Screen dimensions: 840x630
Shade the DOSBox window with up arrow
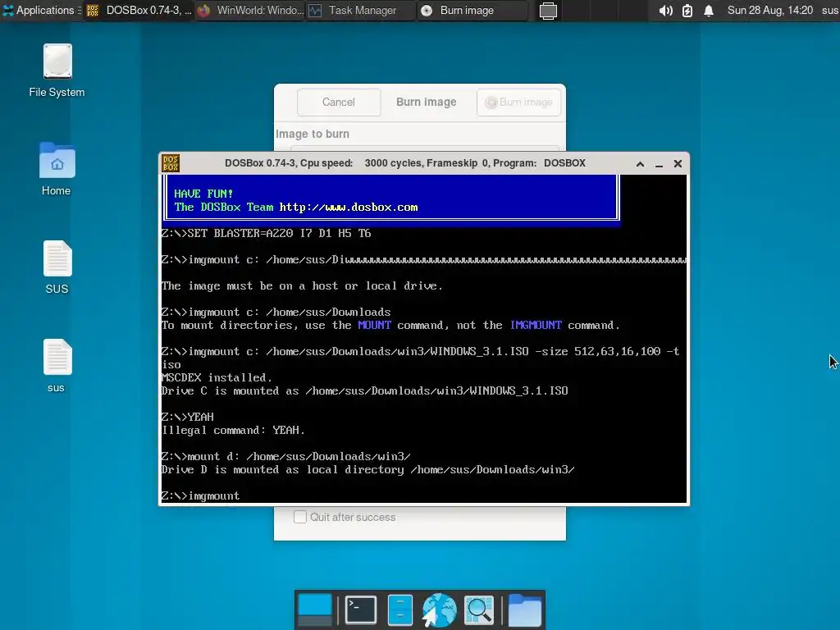(640, 164)
